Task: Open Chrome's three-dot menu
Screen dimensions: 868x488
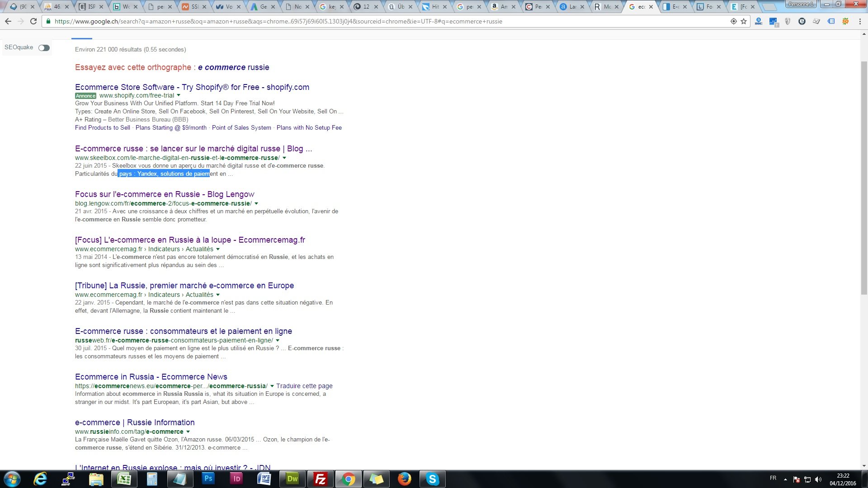Action: (x=860, y=21)
